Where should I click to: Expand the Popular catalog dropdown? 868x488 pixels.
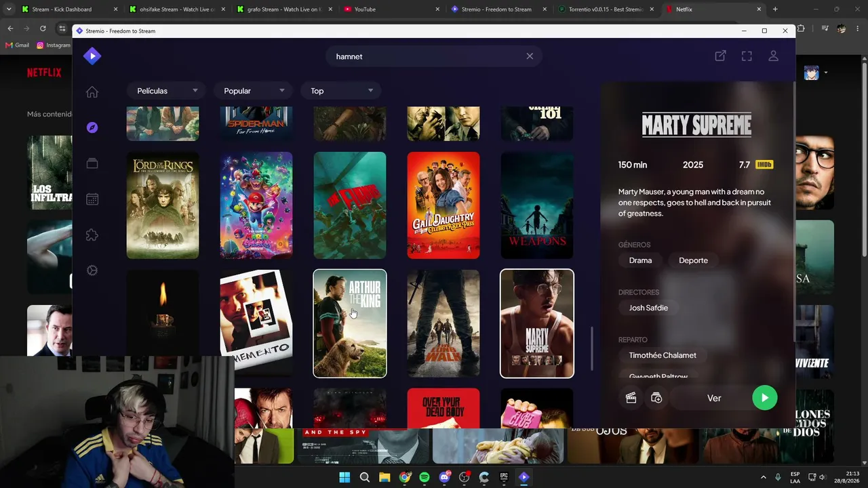254,91
